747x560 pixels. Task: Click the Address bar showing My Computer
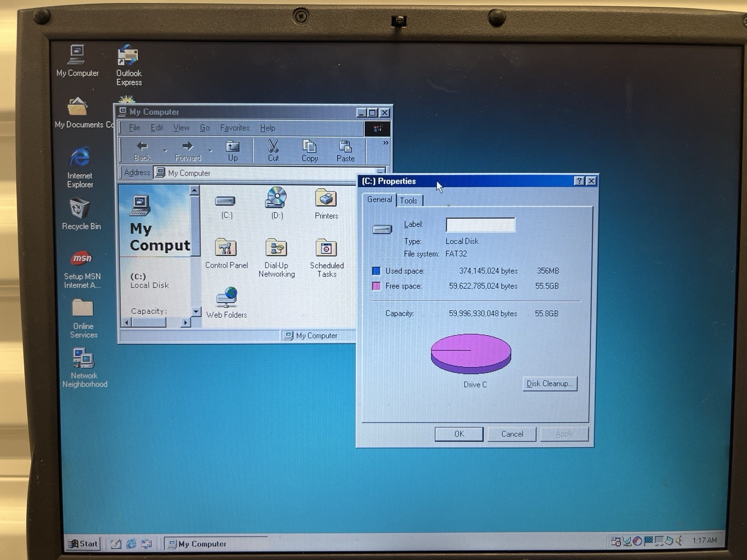264,173
